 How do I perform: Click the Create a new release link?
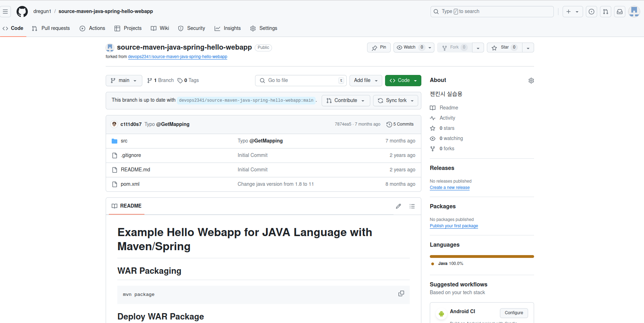tap(450, 188)
